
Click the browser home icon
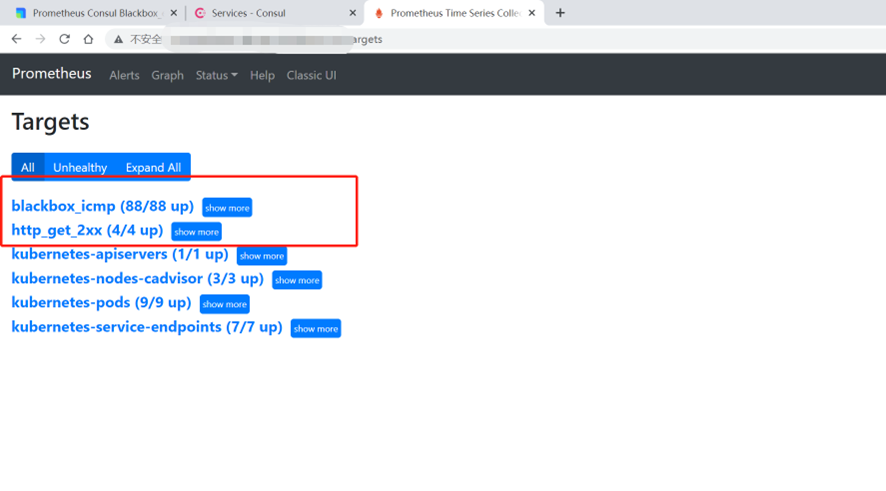[88, 39]
